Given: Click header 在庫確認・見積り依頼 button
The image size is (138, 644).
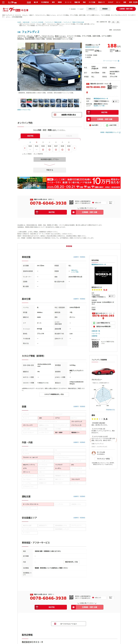Looking at the screenshot, I should pos(126,9).
